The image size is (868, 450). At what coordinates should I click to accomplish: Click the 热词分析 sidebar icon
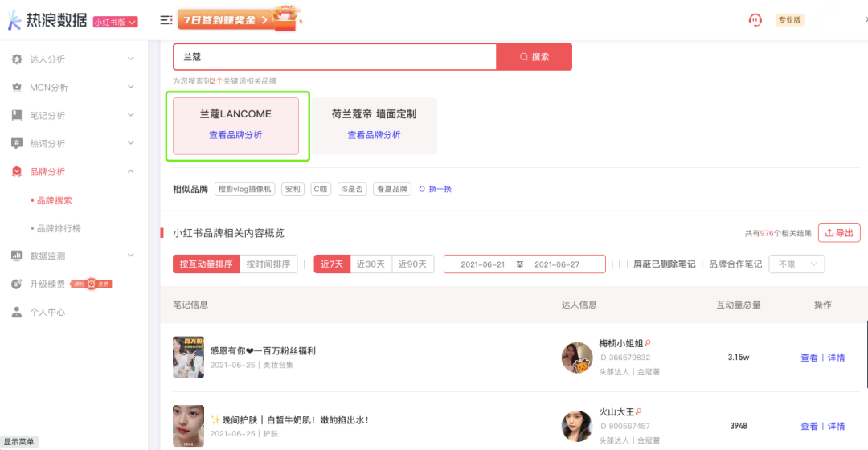pyautogui.click(x=17, y=143)
